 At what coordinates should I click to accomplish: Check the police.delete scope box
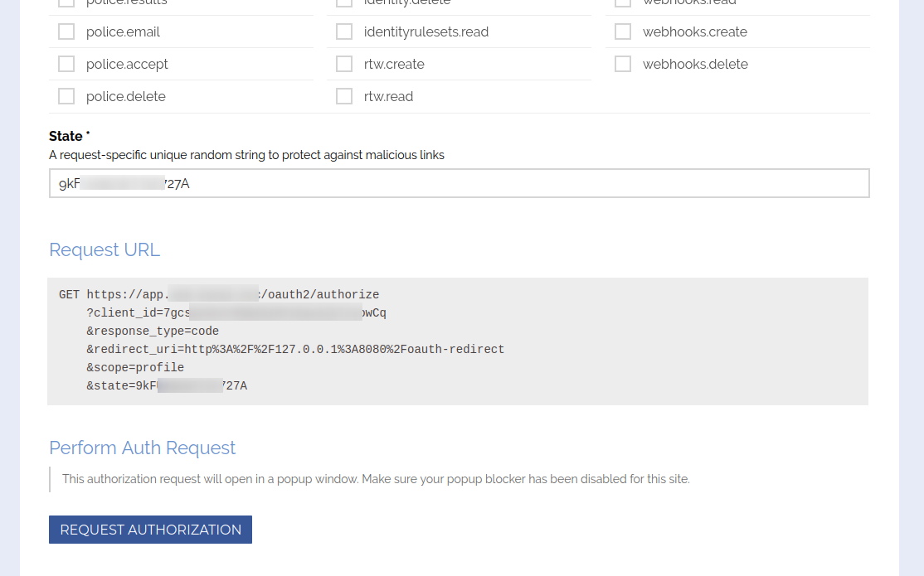tap(66, 97)
